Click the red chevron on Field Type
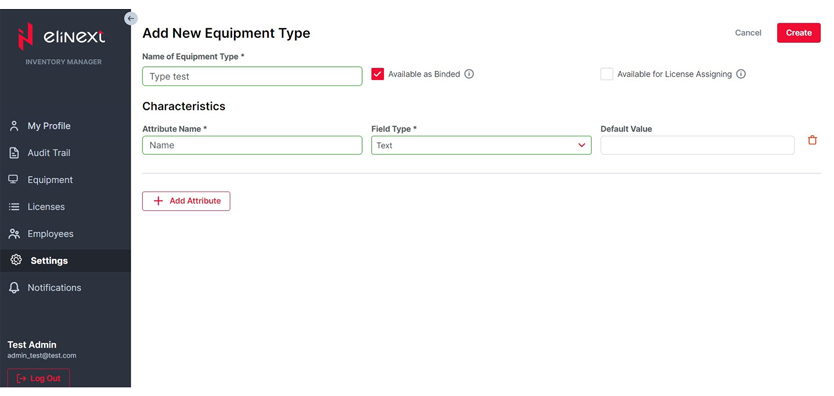 tap(582, 145)
